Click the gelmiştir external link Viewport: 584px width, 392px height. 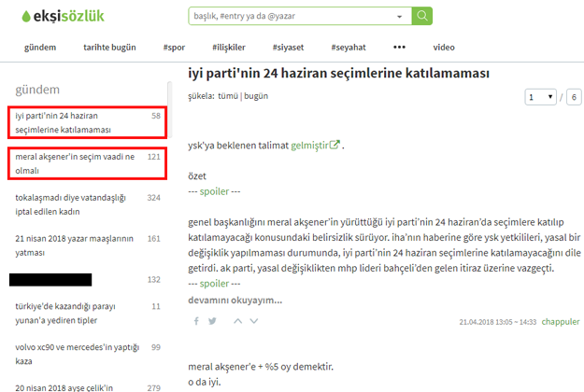point(316,146)
